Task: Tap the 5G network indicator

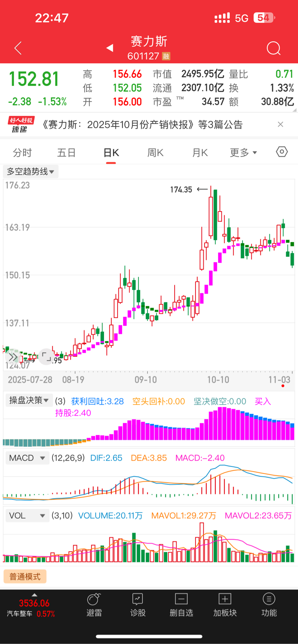Action: click(242, 18)
